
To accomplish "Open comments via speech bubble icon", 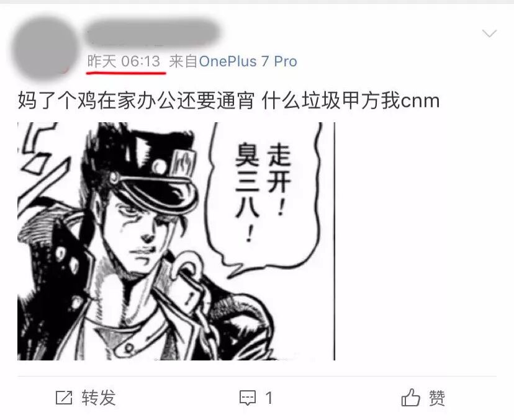I will [x=248, y=398].
